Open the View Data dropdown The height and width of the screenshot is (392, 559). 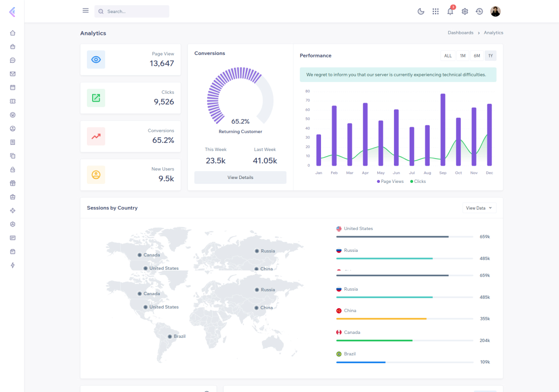click(x=479, y=208)
